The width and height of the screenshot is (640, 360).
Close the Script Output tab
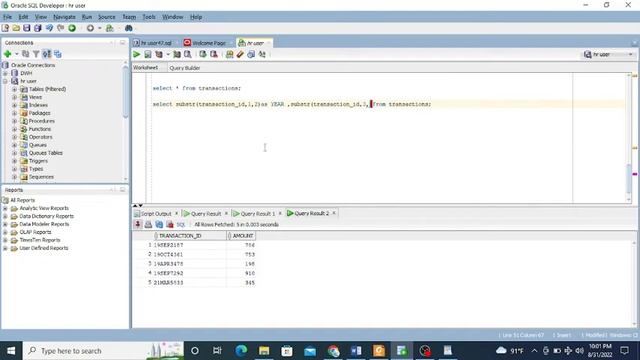(x=176, y=213)
